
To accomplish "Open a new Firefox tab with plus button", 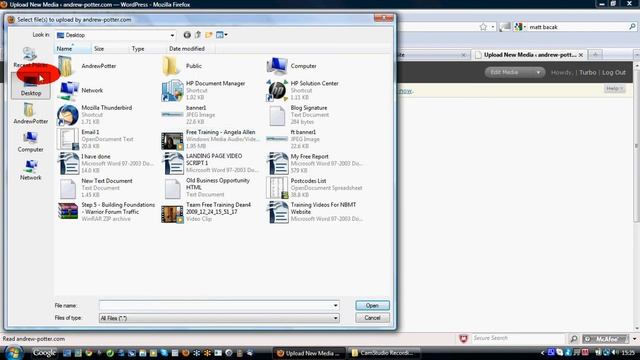I will [596, 55].
